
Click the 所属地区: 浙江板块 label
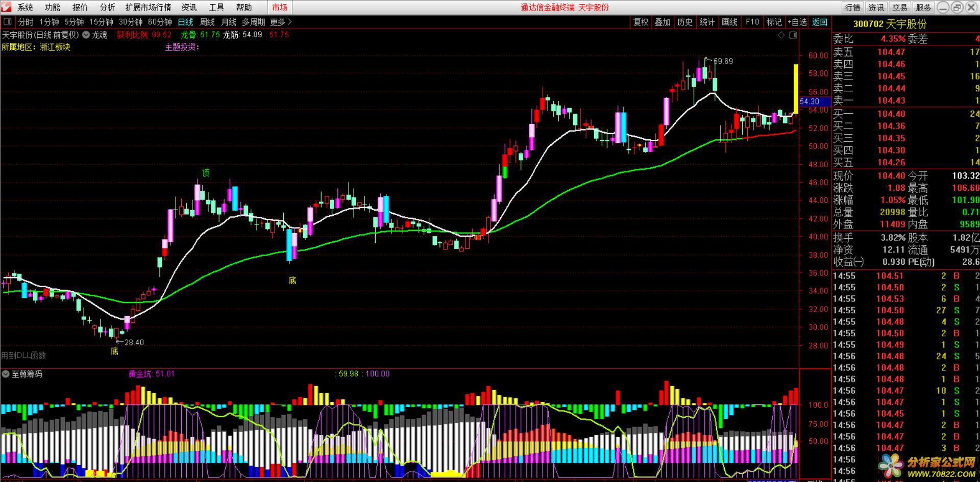tap(36, 47)
